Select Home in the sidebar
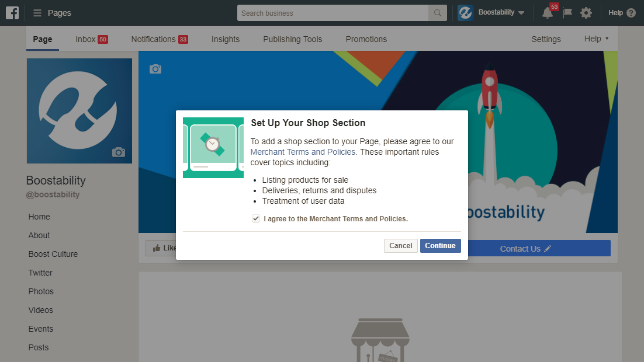The height and width of the screenshot is (362, 644). click(39, 217)
